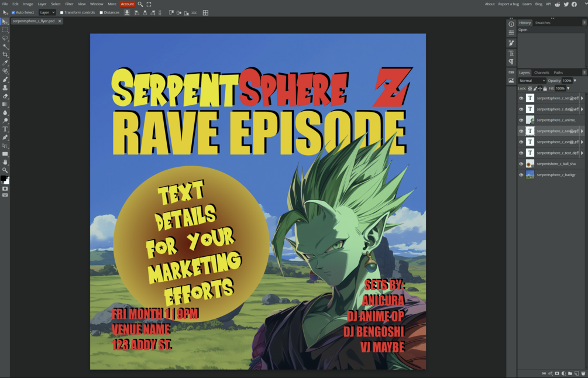Open the CSS panel icon

[x=511, y=72]
